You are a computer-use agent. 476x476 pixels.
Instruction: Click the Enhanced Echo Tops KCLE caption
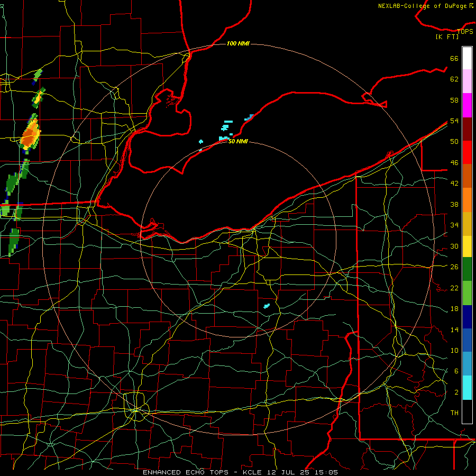tap(240, 472)
